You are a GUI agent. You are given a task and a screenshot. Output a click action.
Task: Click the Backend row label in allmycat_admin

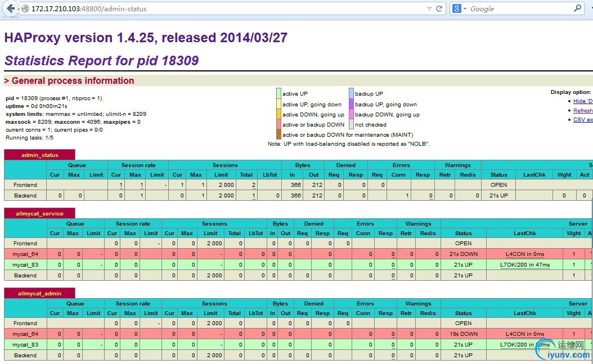point(25,356)
